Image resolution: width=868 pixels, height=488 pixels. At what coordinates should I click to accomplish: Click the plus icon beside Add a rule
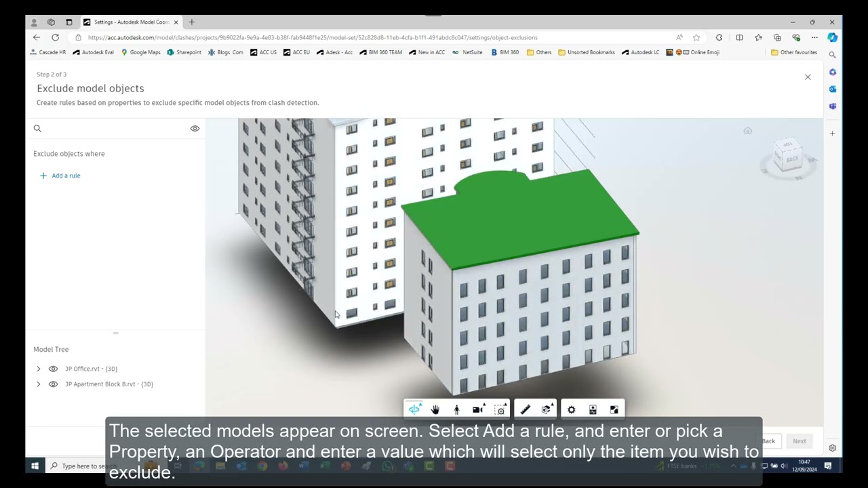tap(43, 176)
